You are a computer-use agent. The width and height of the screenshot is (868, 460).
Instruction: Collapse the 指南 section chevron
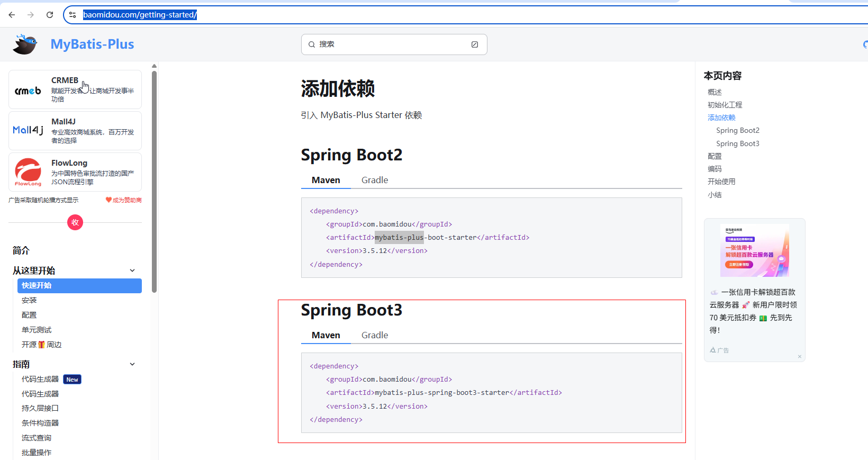(x=132, y=364)
